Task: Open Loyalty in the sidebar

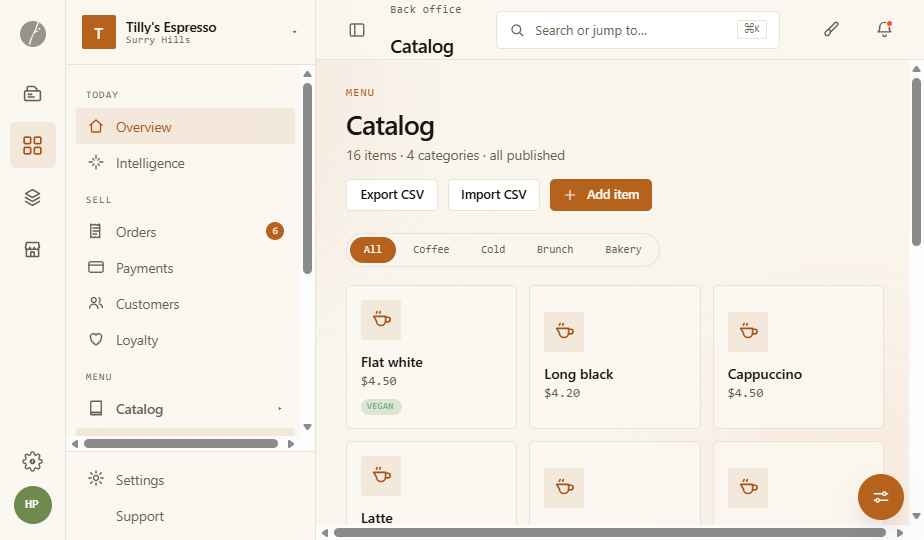Action: [x=186, y=340]
